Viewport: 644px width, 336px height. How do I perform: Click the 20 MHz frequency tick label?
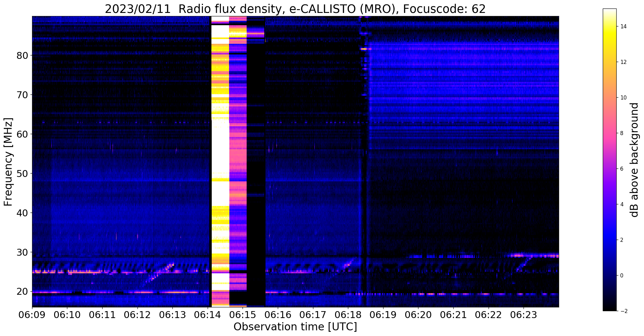22,292
